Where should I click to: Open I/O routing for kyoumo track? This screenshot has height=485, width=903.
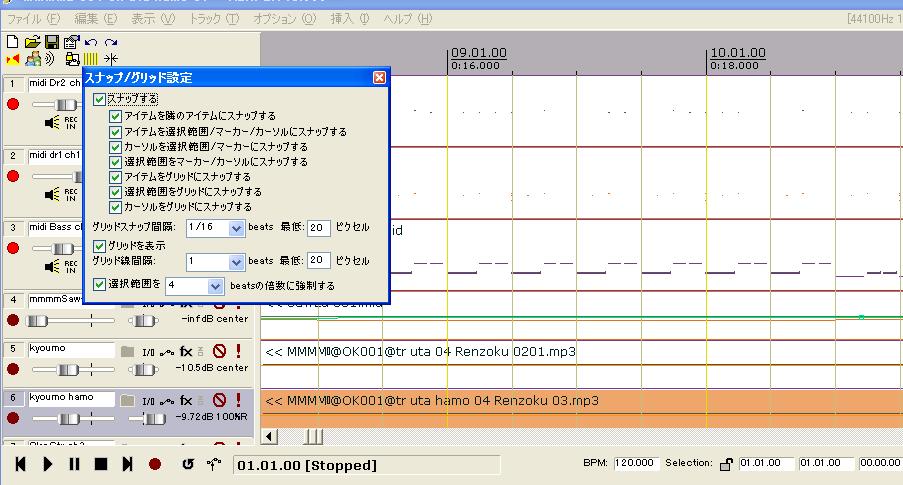tap(148, 353)
